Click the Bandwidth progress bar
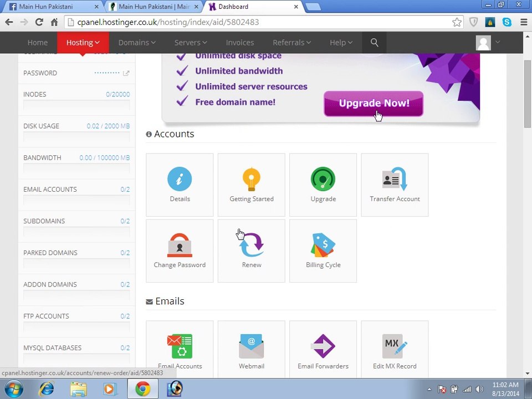The width and height of the screenshot is (532, 399). 76,168
